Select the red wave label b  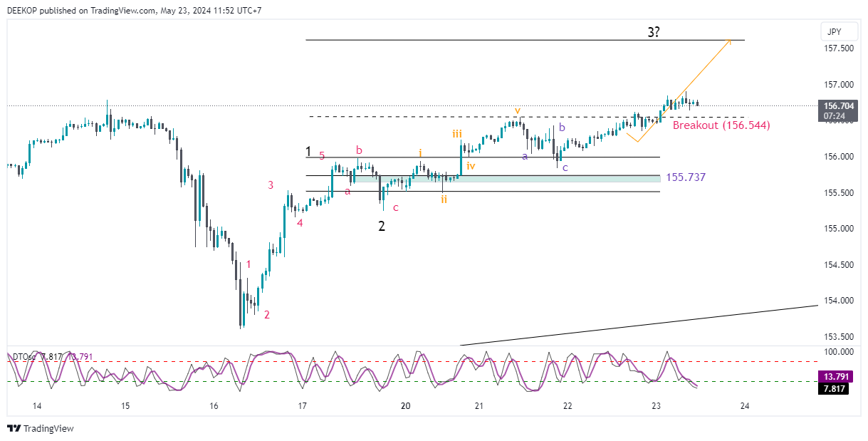pos(359,150)
